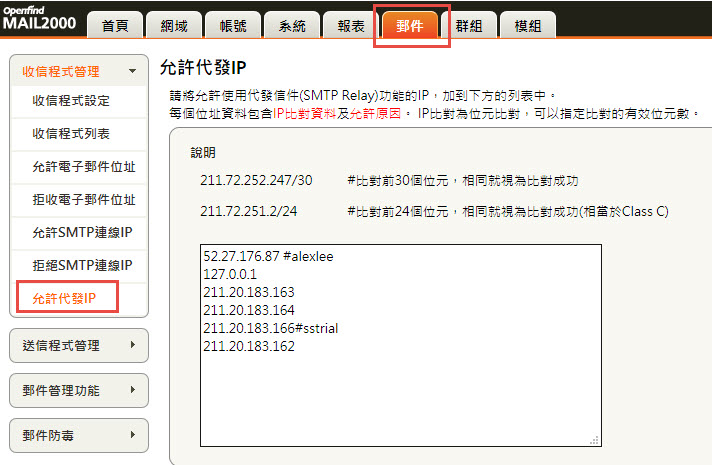This screenshot has height=465, width=712.
Task: Click the 送信程式管理 header label
Action: pyautogui.click(x=61, y=346)
